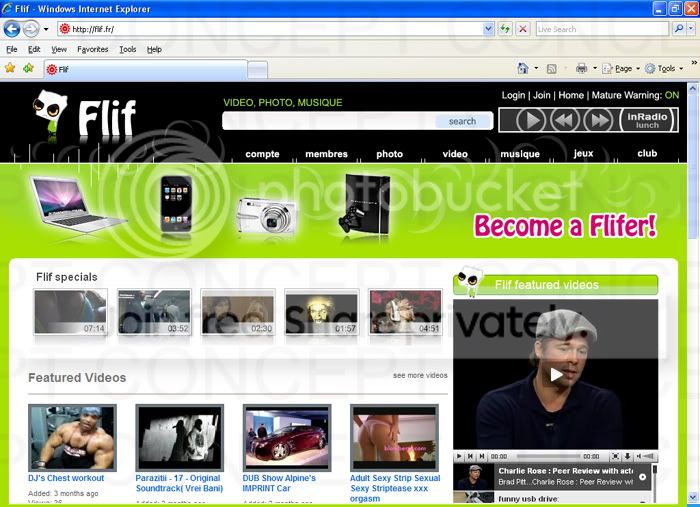The image size is (700, 507).
Task: Open the DUB Show Alpine's IMPRINT Car link
Action: click(x=279, y=483)
